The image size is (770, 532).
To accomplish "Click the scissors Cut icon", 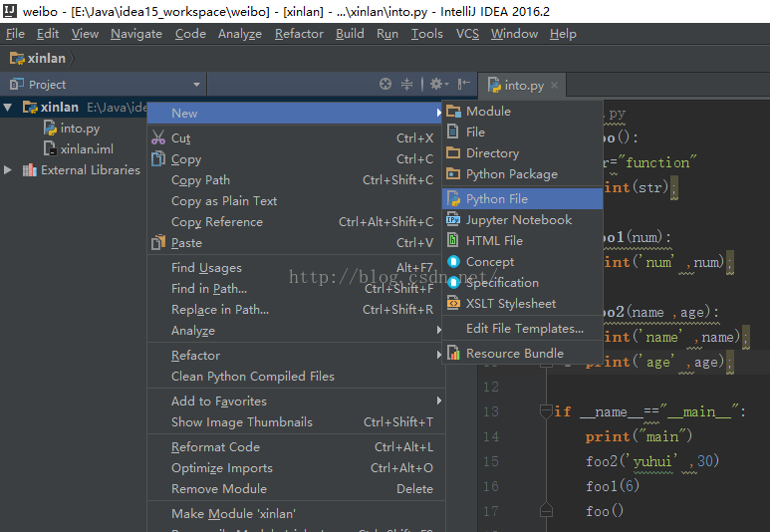I will click(x=158, y=137).
